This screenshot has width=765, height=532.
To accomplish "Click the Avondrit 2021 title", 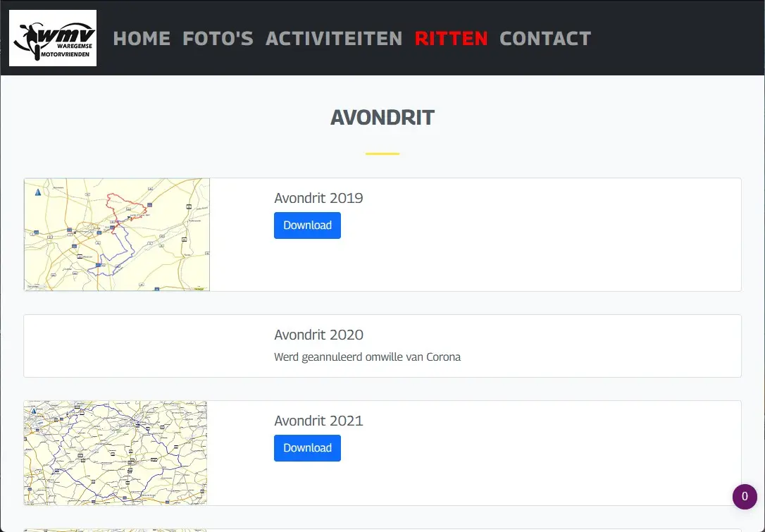I will (x=318, y=421).
